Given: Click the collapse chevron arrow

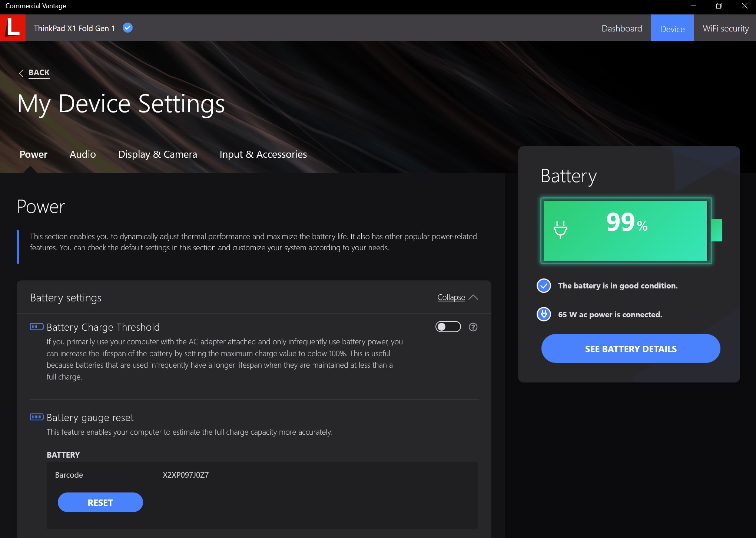Looking at the screenshot, I should (473, 297).
